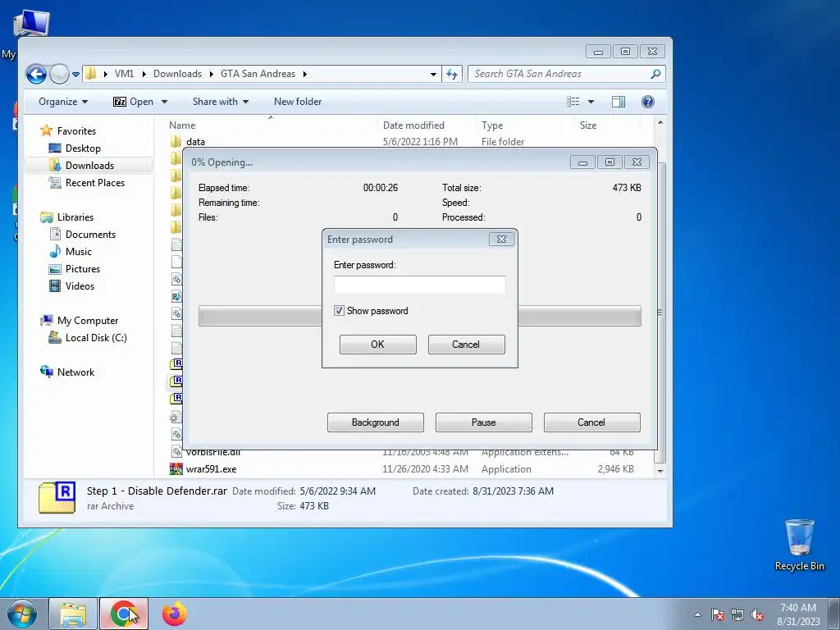Select Local Disk (C:) in the sidebar
The width and height of the screenshot is (840, 630).
pos(96,337)
